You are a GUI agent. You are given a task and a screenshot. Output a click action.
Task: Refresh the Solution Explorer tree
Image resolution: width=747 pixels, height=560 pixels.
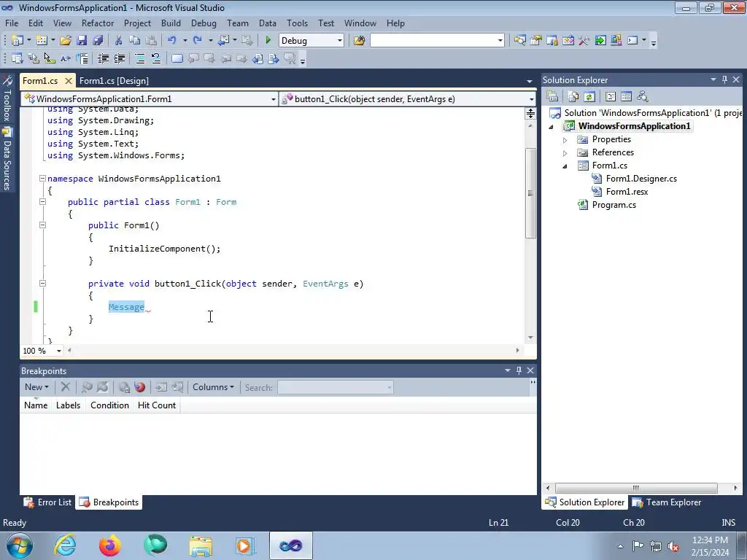click(x=589, y=97)
